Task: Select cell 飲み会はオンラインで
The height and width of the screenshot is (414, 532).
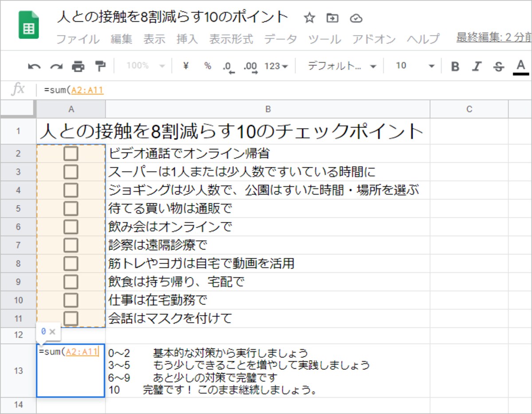Action: tap(268, 227)
